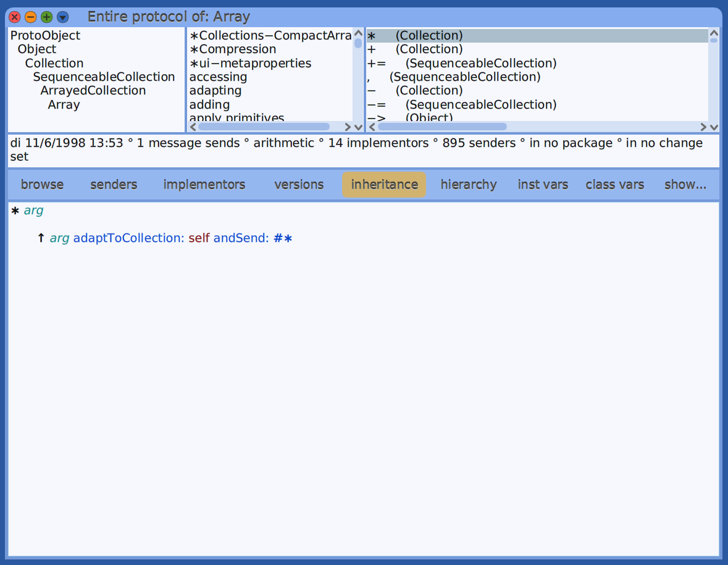Viewport: 728px width, 565px height.
Task: Select the + (Collection) message entry
Action: coord(420,49)
